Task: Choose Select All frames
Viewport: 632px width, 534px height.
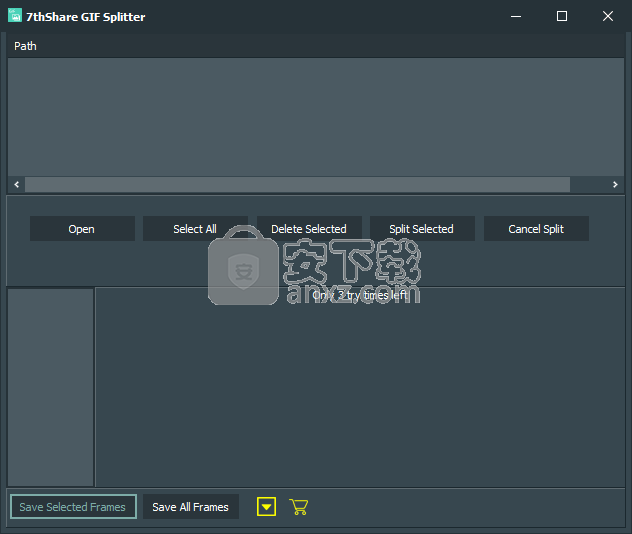Action: 195,229
